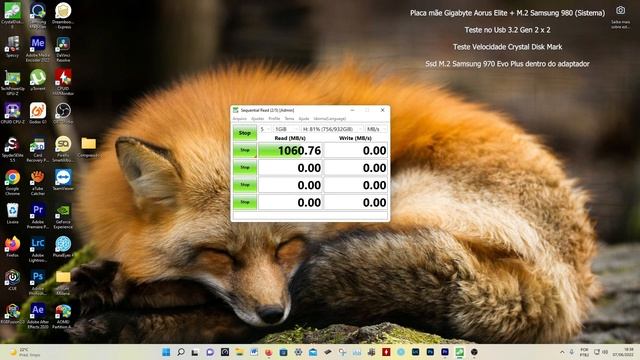The width and height of the screenshot is (640, 360).
Task: Launch Adobe Photoshop from the desktop
Action: point(38,282)
